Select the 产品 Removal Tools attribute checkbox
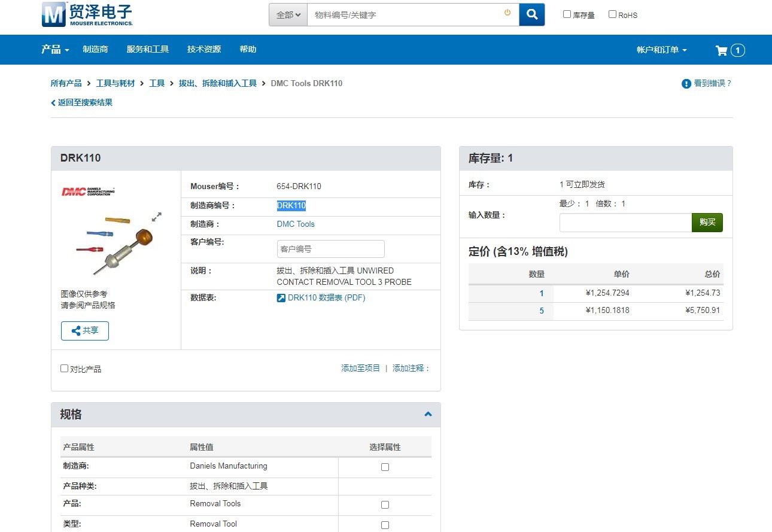Viewport: 772px width, 532px height. pyautogui.click(x=385, y=504)
